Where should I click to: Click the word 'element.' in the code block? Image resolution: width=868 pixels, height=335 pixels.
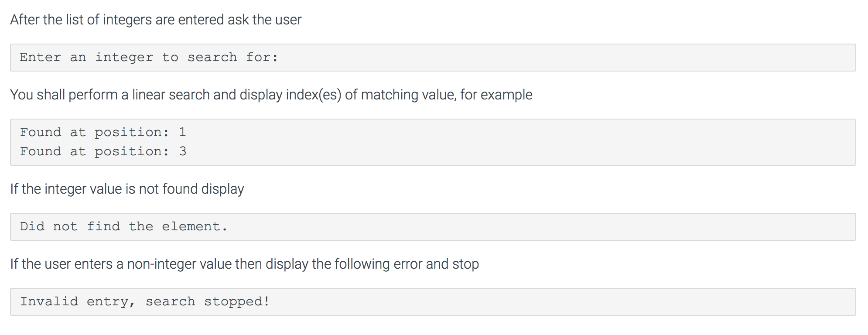(195, 226)
